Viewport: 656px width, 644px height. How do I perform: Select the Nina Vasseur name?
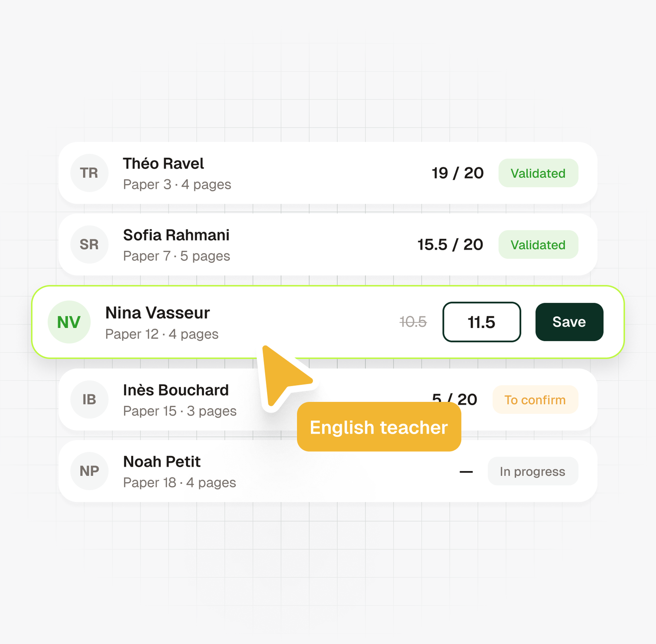[x=157, y=313]
